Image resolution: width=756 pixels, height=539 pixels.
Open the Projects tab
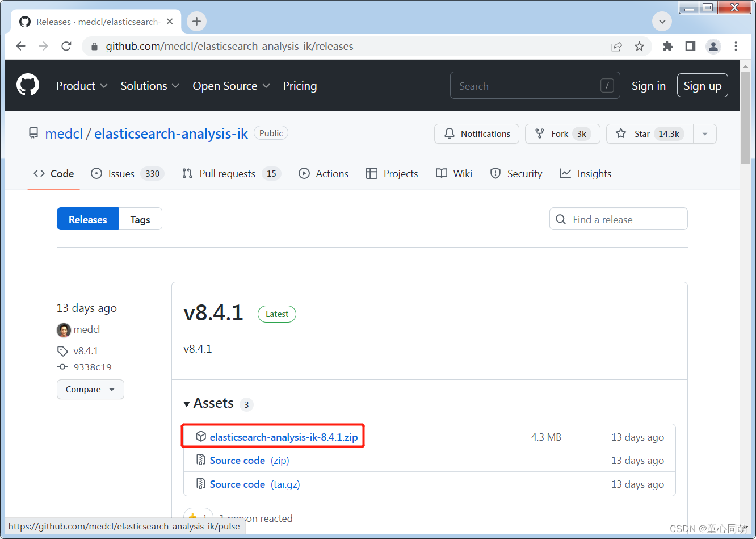(392, 174)
